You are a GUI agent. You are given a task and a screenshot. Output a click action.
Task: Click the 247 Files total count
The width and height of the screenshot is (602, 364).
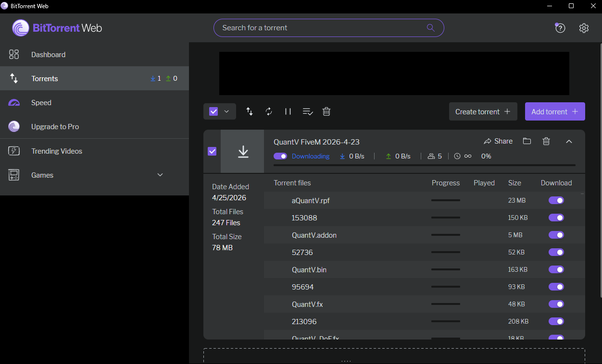(x=226, y=223)
